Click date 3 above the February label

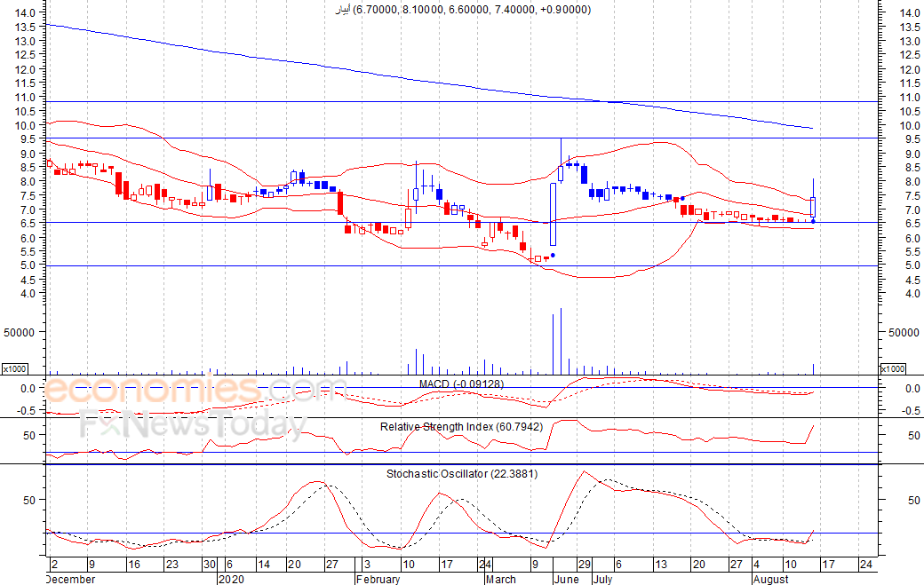click(367, 565)
